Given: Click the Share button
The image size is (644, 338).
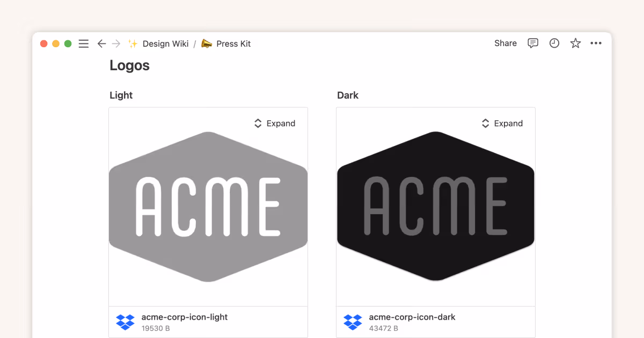Looking at the screenshot, I should point(505,43).
